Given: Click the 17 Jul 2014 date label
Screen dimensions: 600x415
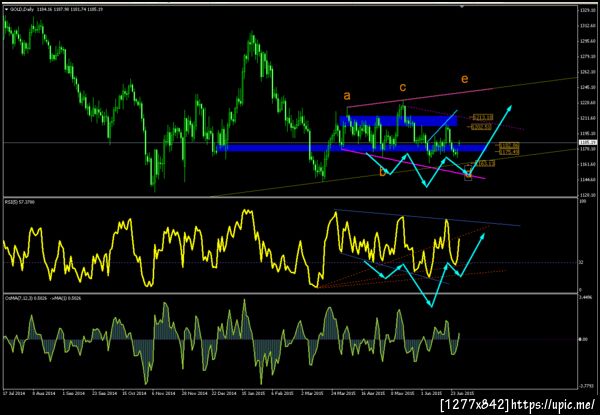Looking at the screenshot, I should [12, 393].
